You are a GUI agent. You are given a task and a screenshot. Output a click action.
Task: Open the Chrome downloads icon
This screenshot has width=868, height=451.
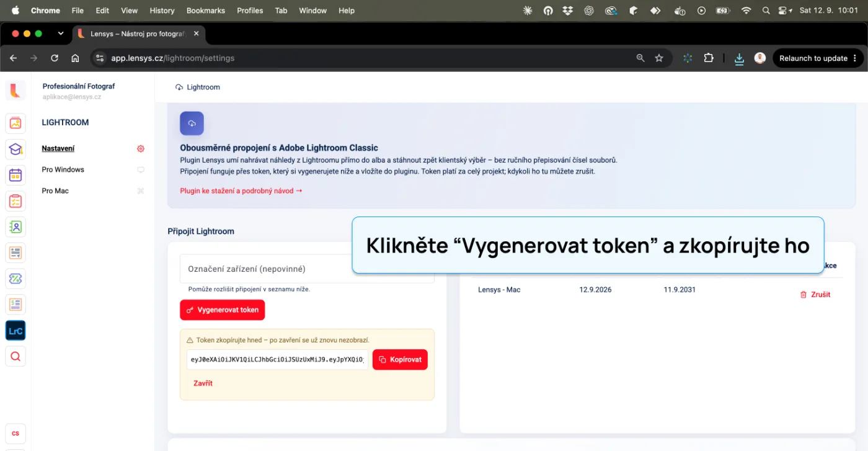click(739, 58)
